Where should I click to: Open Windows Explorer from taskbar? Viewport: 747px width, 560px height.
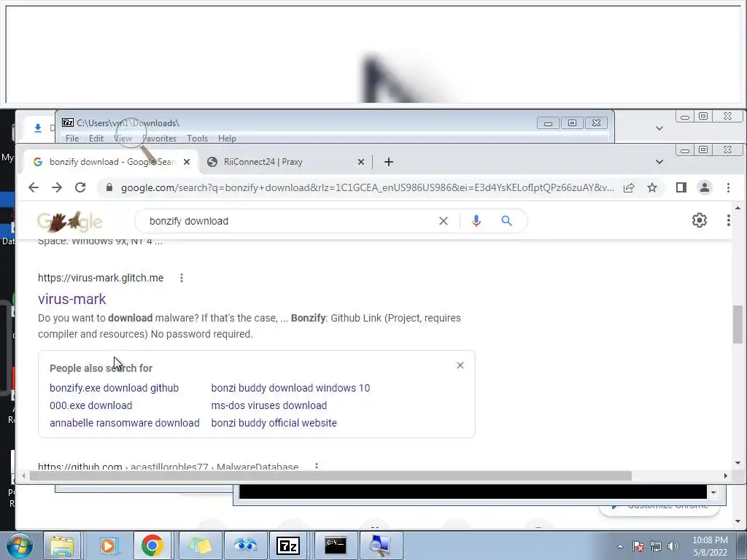[62, 545]
